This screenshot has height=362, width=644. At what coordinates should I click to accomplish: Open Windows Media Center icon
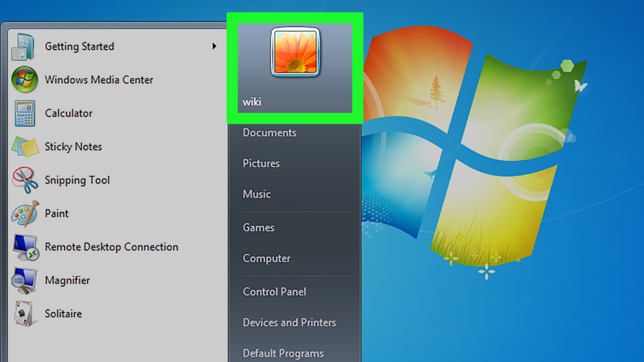24,80
